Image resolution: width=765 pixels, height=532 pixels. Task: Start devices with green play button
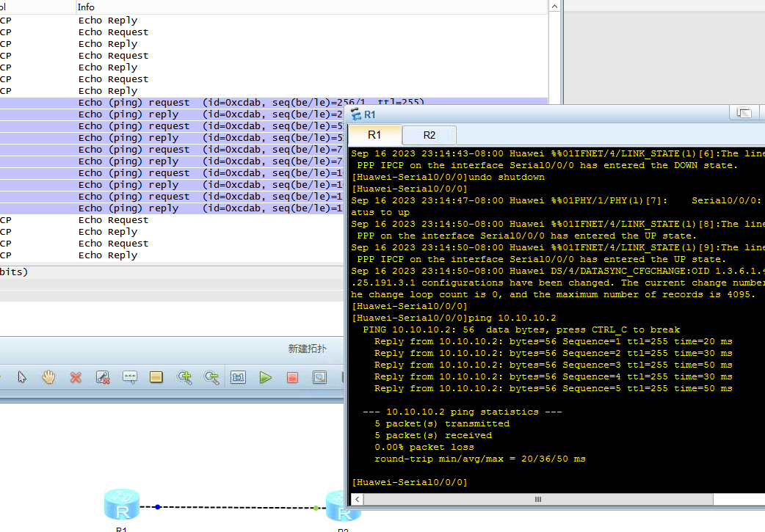click(x=266, y=377)
